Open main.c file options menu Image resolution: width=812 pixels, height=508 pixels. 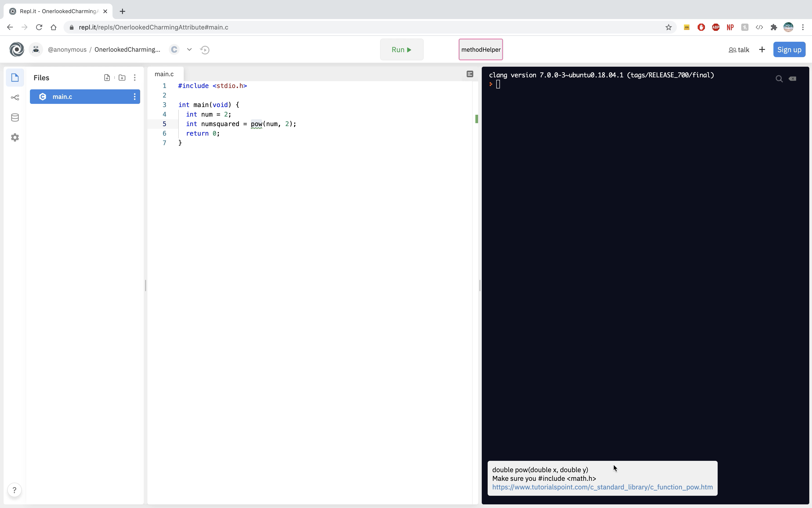click(135, 97)
